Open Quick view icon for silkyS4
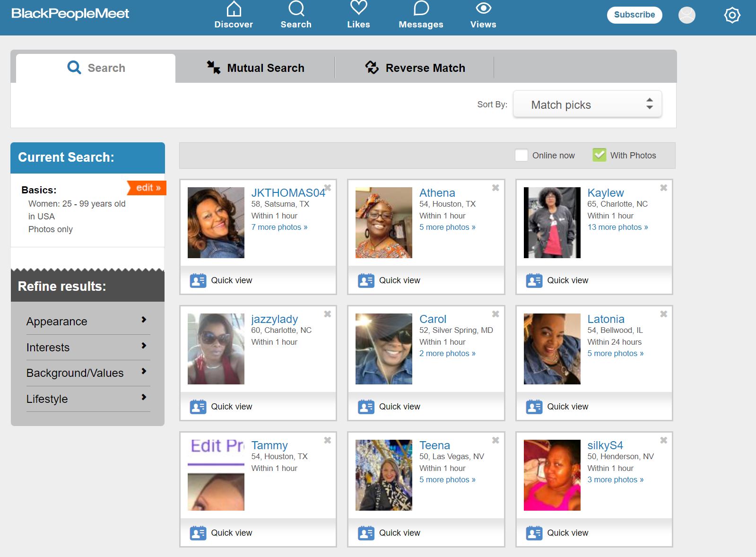The width and height of the screenshot is (756, 557). pos(534,533)
